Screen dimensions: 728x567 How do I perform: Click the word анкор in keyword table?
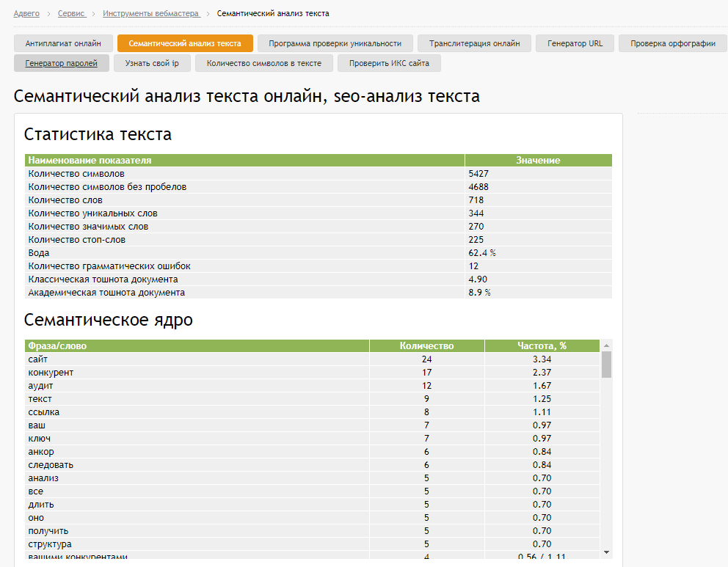(41, 451)
